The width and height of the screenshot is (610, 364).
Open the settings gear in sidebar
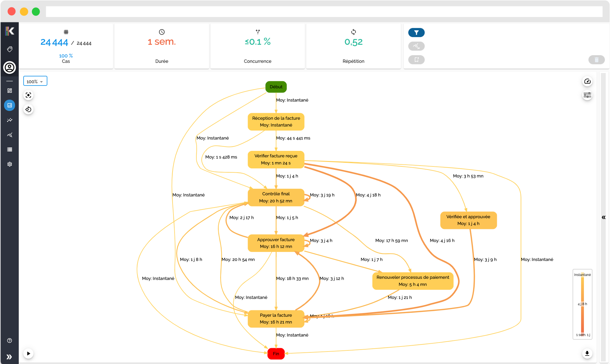[x=10, y=164]
